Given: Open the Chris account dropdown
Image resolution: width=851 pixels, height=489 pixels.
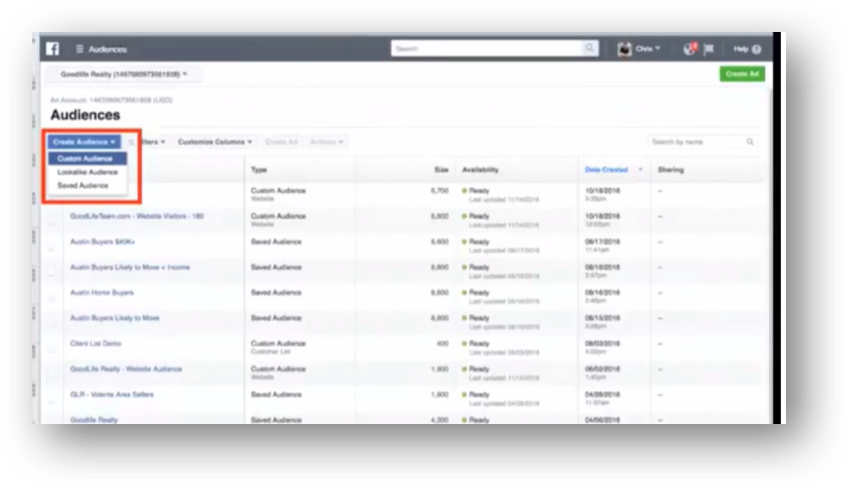Looking at the screenshot, I should point(648,49).
